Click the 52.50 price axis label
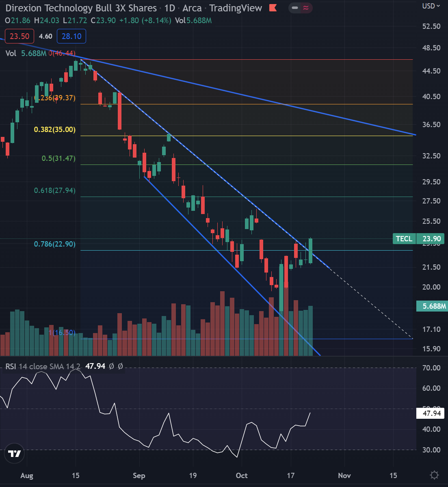The width and height of the screenshot is (448, 487). coord(431,26)
